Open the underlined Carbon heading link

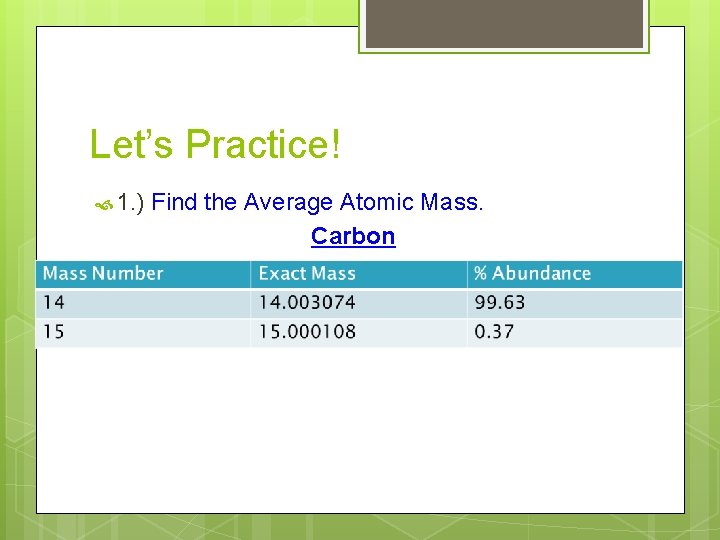pos(353,236)
